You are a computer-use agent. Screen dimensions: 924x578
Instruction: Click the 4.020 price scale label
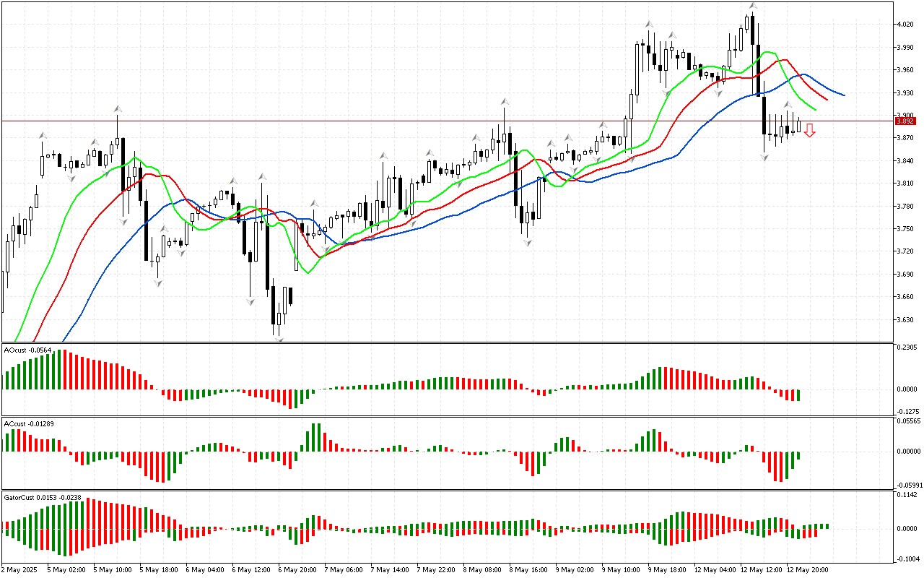tap(904, 25)
